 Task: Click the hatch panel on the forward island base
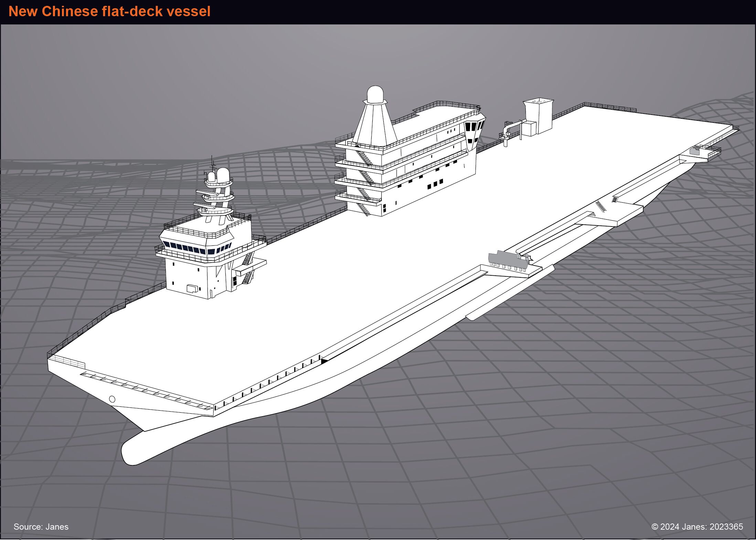pyautogui.click(x=192, y=288)
